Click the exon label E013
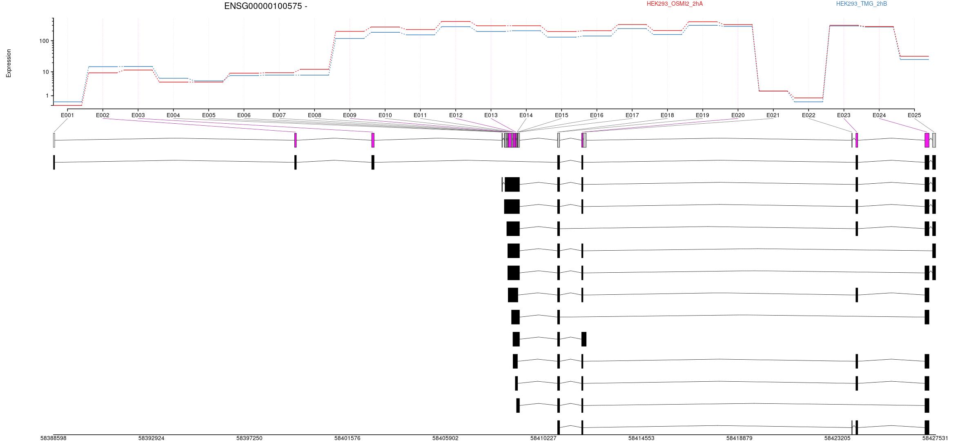 click(x=491, y=115)
